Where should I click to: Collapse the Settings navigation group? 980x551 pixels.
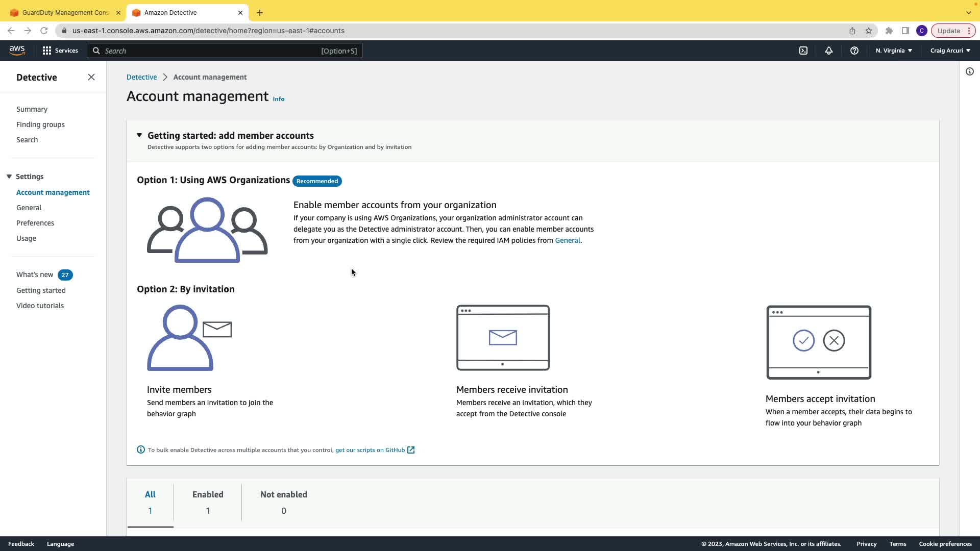click(9, 177)
